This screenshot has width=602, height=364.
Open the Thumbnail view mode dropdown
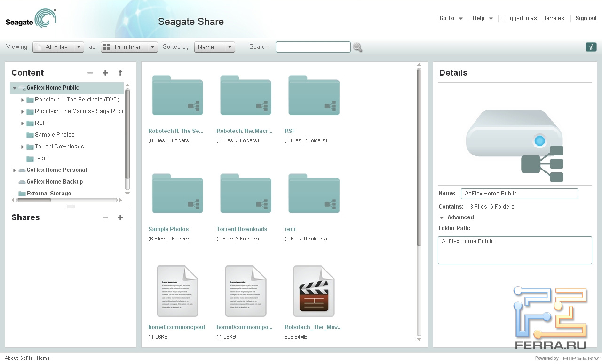coord(129,47)
